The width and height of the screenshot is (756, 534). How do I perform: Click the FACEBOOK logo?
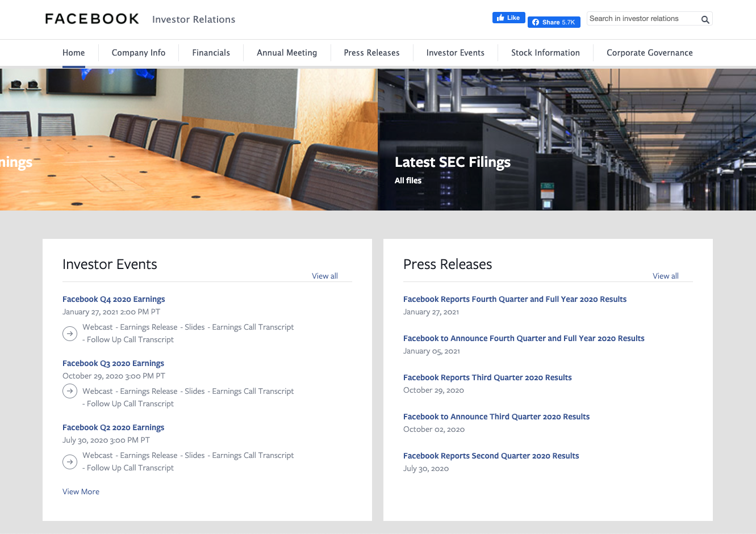pyautogui.click(x=92, y=19)
